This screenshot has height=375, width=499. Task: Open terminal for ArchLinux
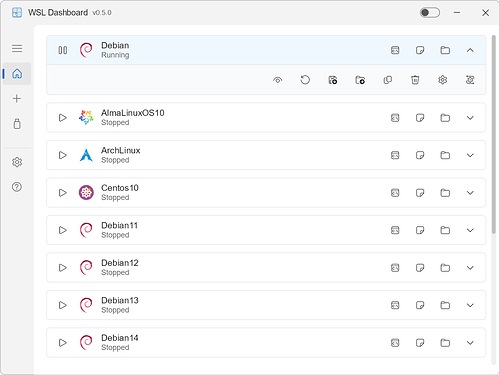395,155
